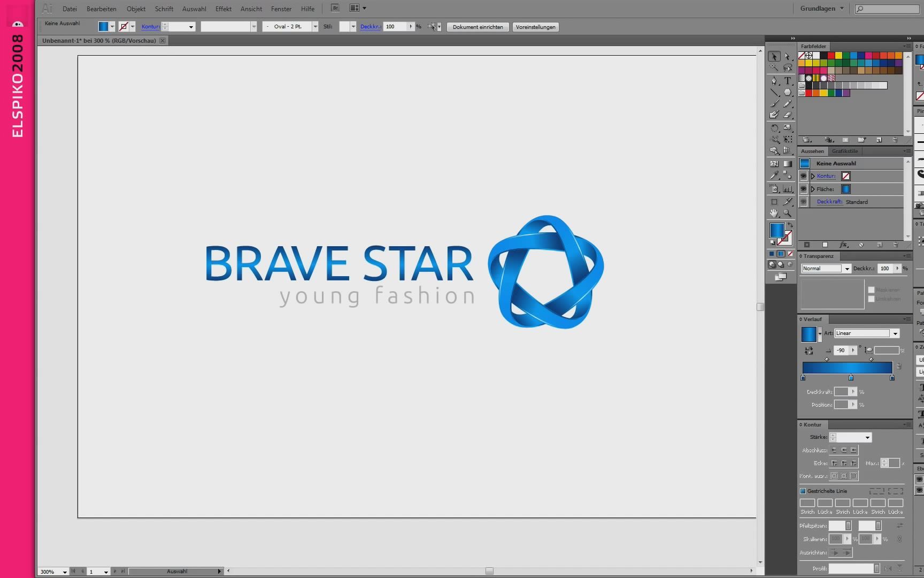Image resolution: width=924 pixels, height=578 pixels.
Task: Select the Lasso tool
Action: 788,67
